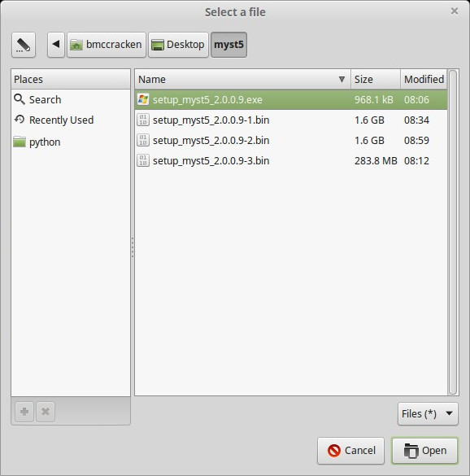Select file setup_myst5_2.0.0.9-3.bin

click(291, 160)
